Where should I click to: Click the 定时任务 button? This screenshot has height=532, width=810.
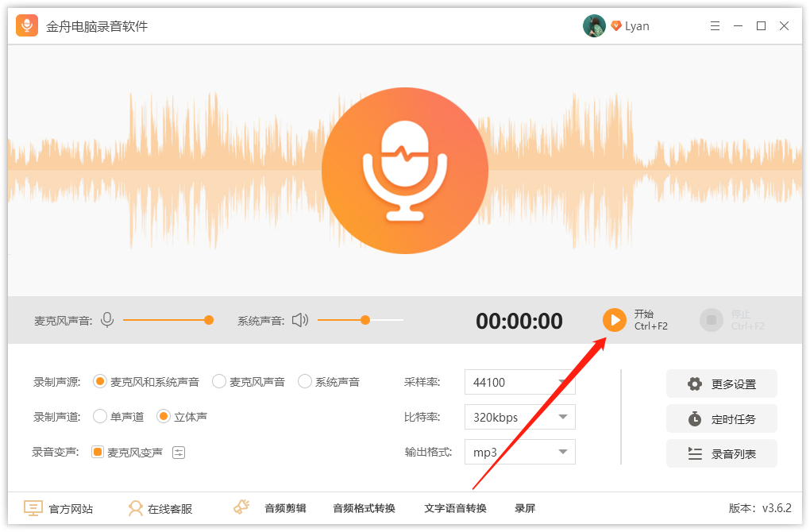point(722,418)
